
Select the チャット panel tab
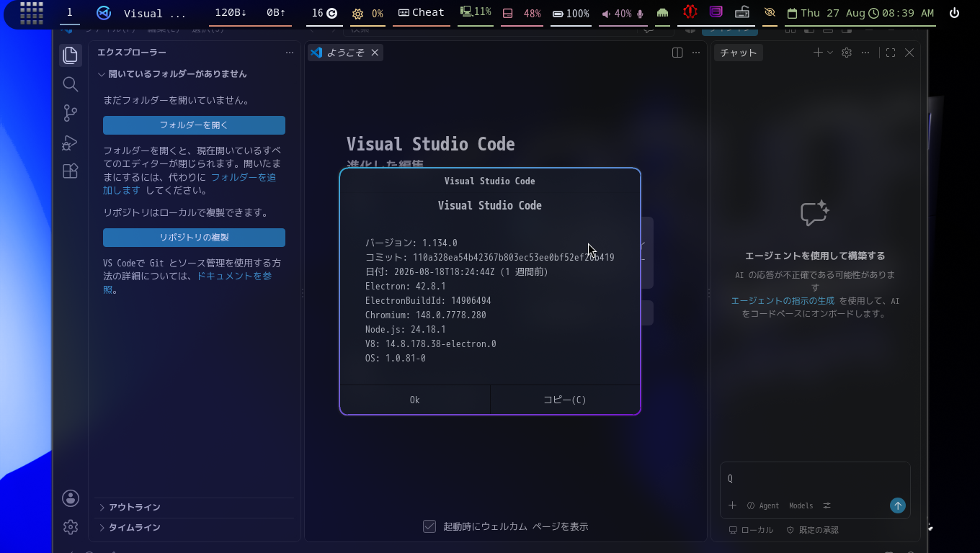739,53
